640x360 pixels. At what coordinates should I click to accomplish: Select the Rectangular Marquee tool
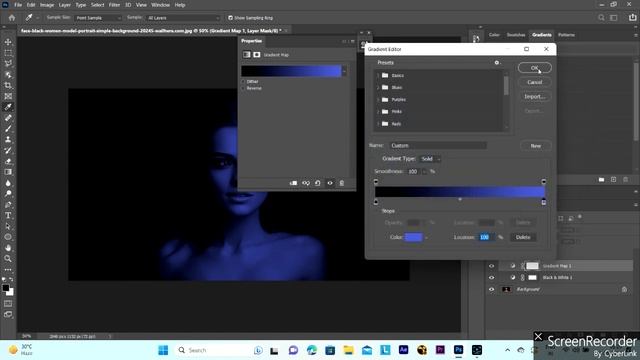tap(8, 53)
